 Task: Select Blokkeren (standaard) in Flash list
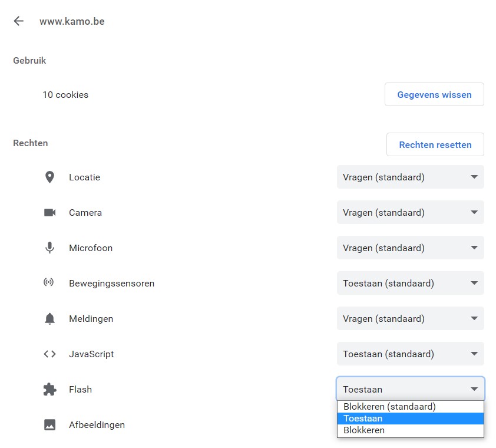410,407
